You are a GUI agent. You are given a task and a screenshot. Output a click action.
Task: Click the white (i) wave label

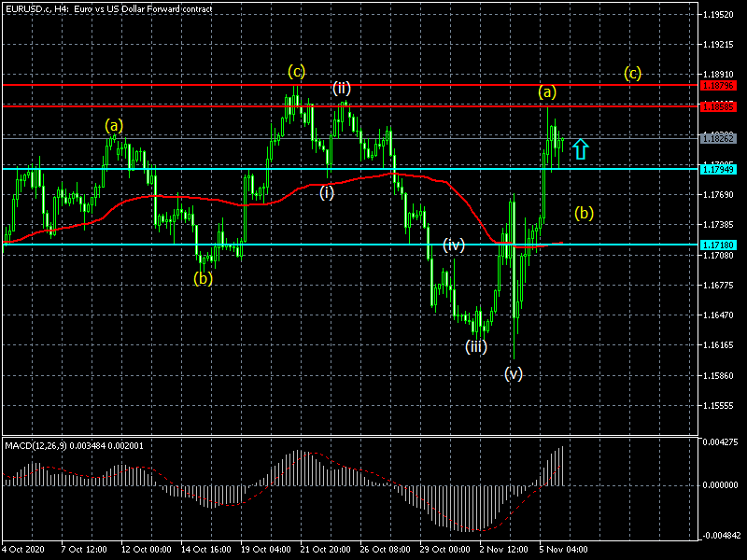(327, 193)
